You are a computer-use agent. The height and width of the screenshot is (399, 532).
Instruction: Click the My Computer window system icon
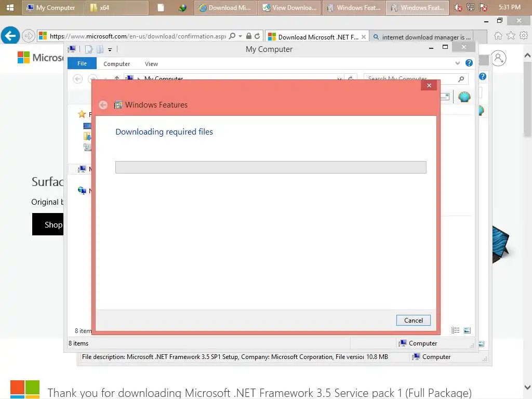click(72, 49)
